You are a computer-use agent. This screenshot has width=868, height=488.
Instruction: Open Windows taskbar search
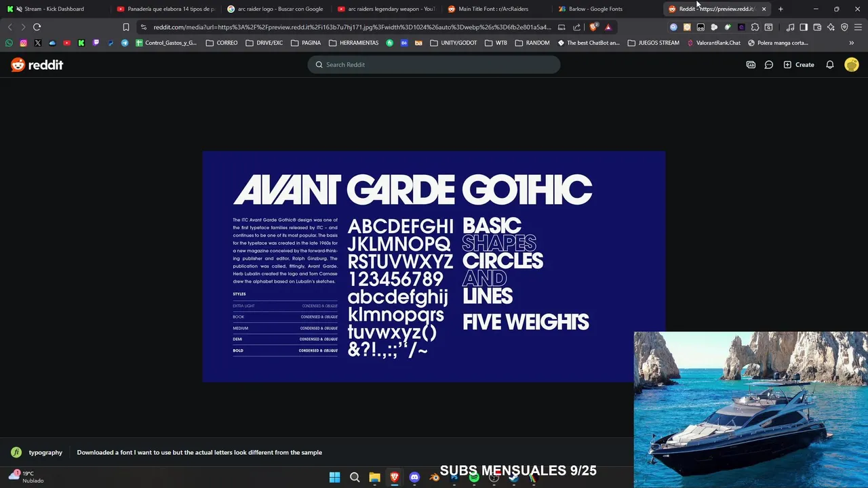coord(355,477)
